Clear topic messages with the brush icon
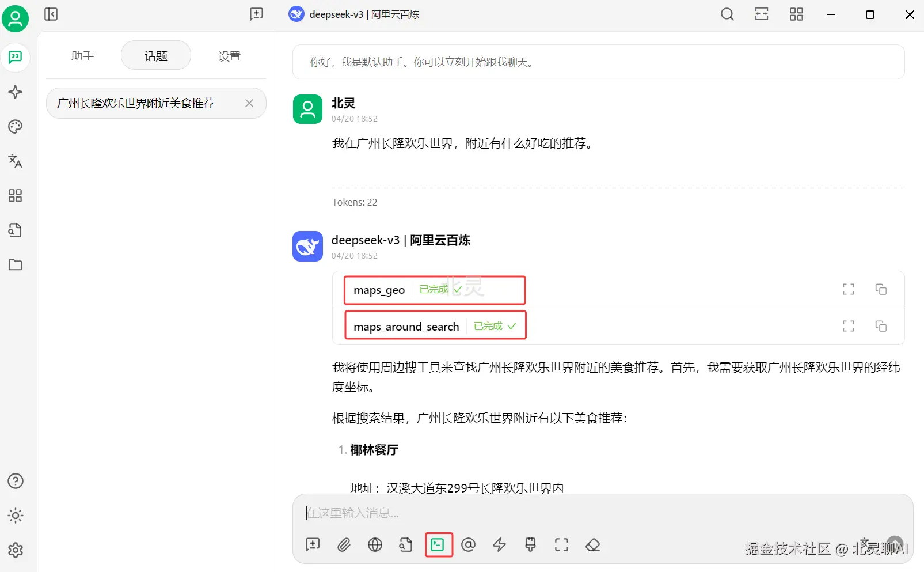 [x=531, y=545]
